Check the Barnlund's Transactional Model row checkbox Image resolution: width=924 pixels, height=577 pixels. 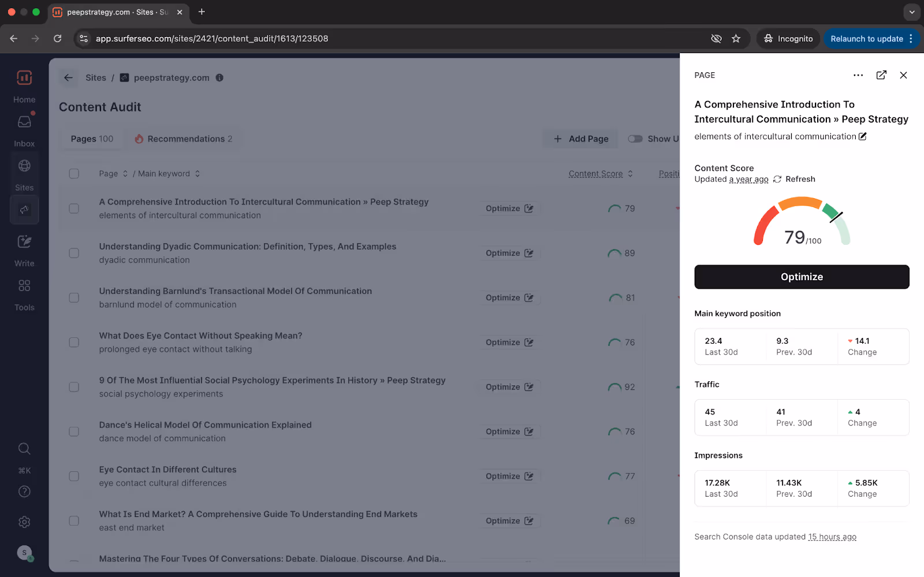(74, 297)
